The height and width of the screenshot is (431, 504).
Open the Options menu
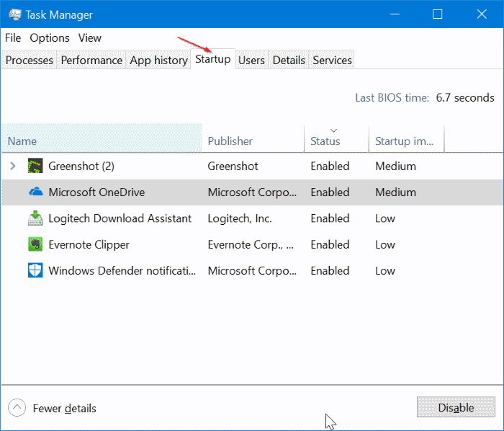(x=50, y=38)
